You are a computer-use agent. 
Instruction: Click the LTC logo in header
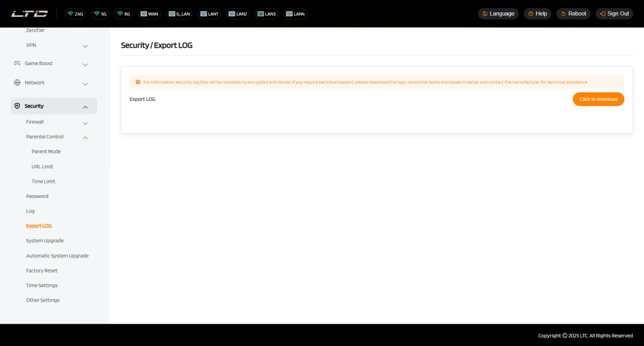(29, 13)
